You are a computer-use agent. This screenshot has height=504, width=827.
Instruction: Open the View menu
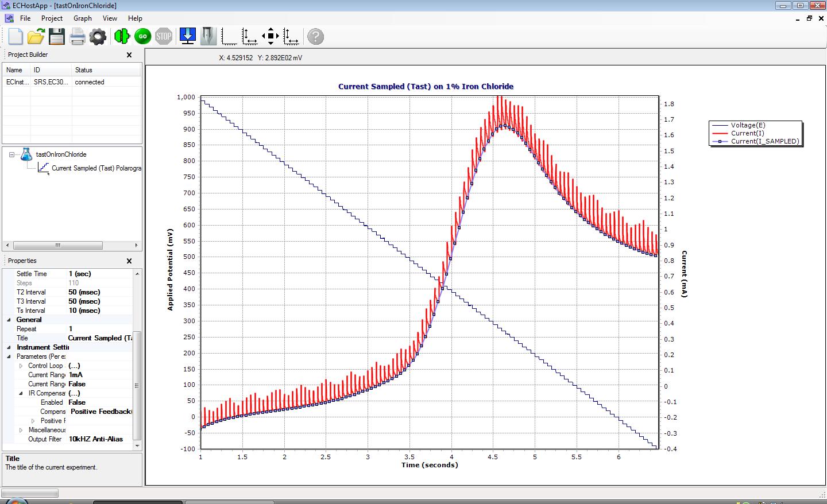click(x=110, y=18)
